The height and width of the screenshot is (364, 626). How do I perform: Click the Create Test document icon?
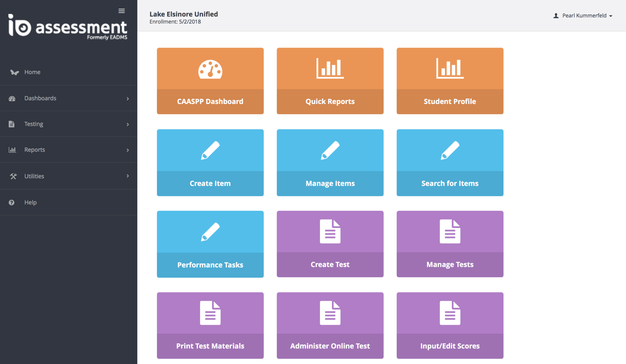[x=330, y=231]
